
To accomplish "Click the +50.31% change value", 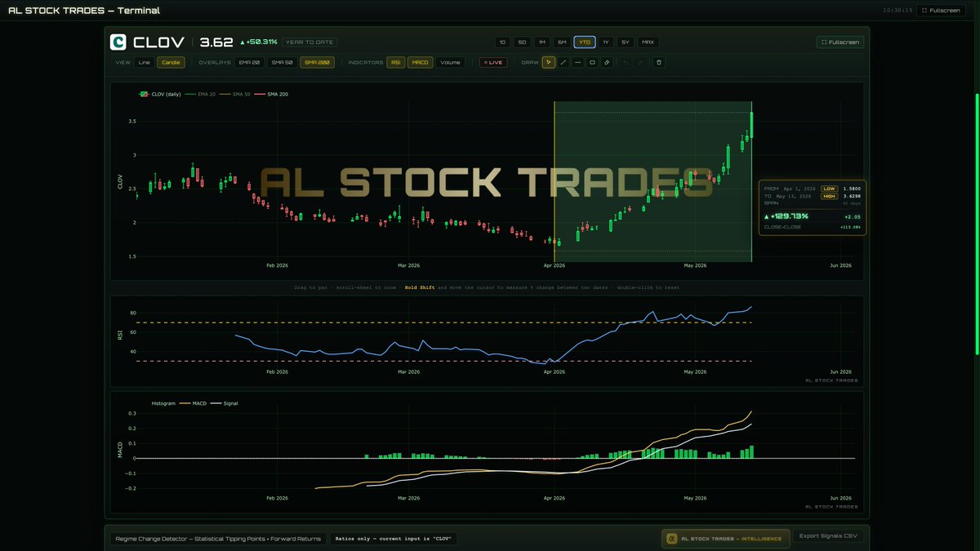I will tap(258, 42).
